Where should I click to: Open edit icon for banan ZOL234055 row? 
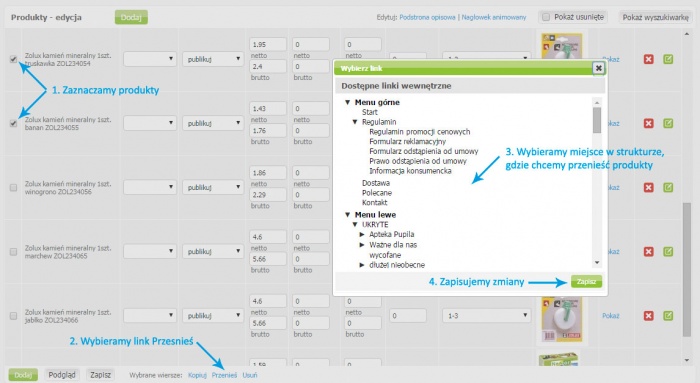(668, 123)
